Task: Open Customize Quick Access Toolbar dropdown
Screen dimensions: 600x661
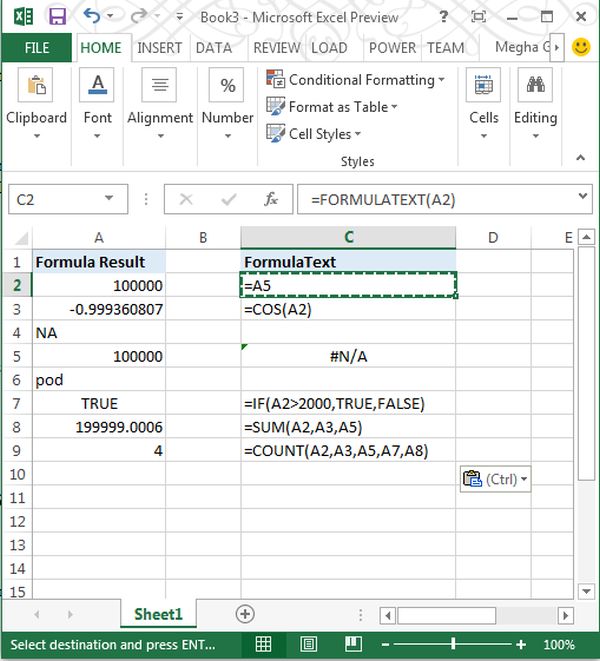Action: coord(180,17)
